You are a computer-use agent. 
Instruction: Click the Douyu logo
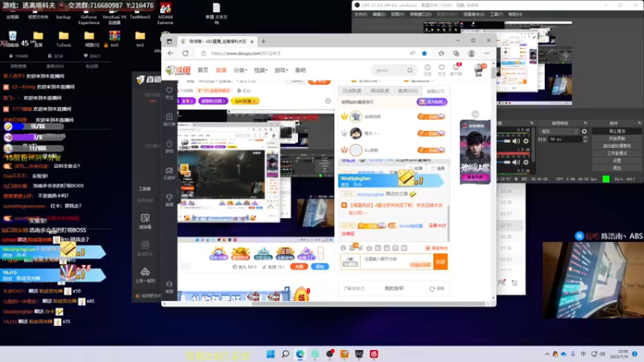[178, 70]
